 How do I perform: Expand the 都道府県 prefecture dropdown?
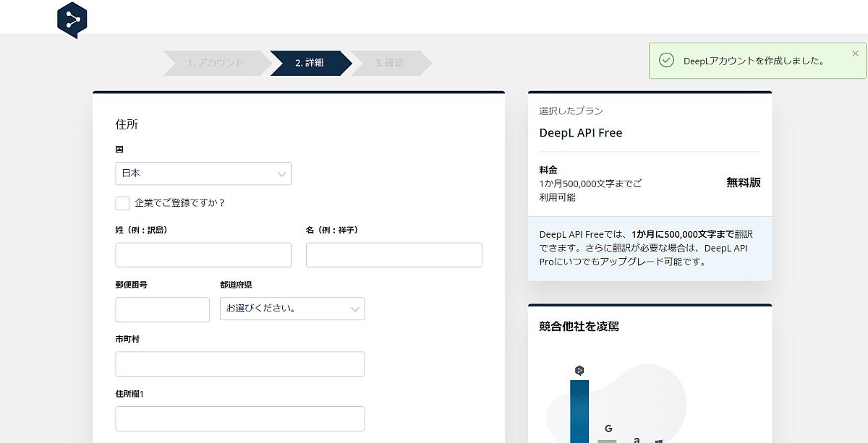pyautogui.click(x=292, y=309)
